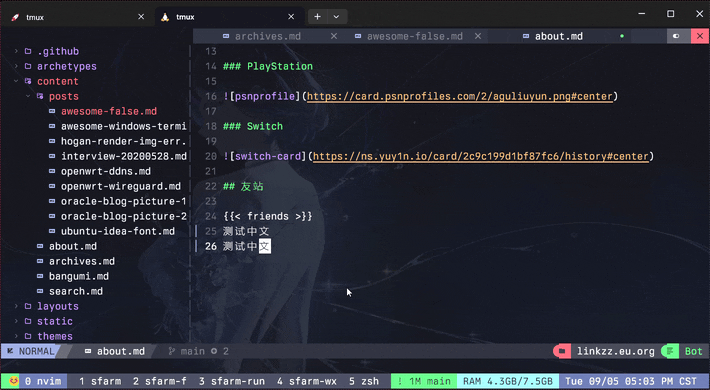Open archives.md in the file tree
The image size is (710, 390).
coord(82,261)
